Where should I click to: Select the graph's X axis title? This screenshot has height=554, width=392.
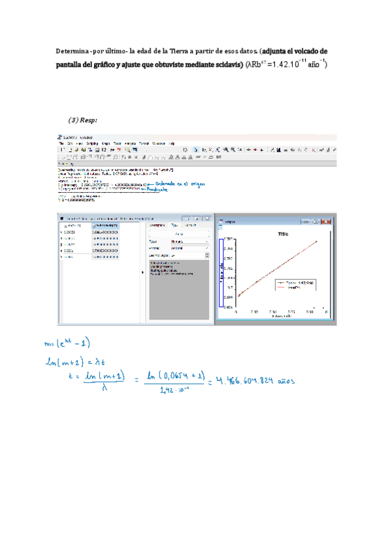[282, 316]
